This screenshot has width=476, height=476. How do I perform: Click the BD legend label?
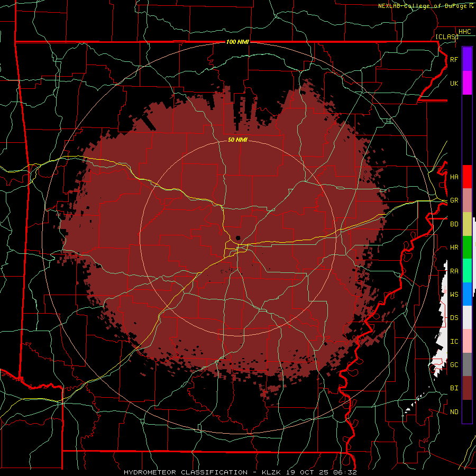(454, 224)
